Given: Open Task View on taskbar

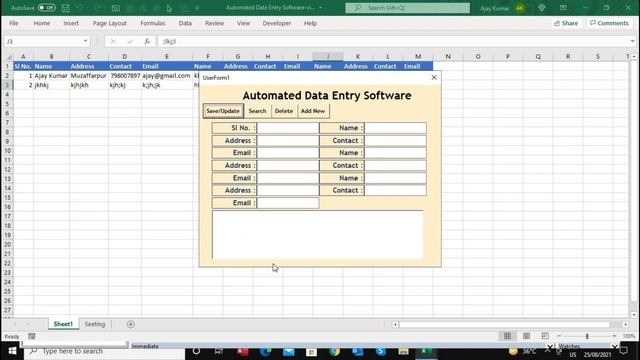Looking at the screenshot, I should click(219, 351).
